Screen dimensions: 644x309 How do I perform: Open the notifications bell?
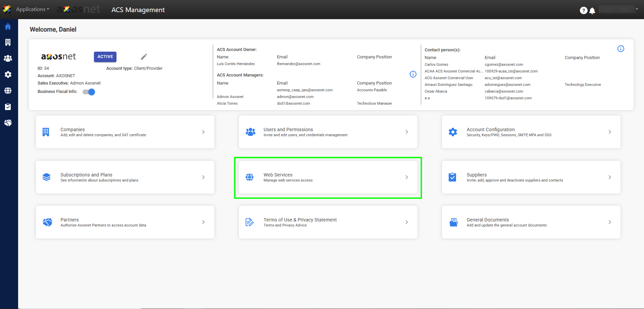pyautogui.click(x=592, y=11)
